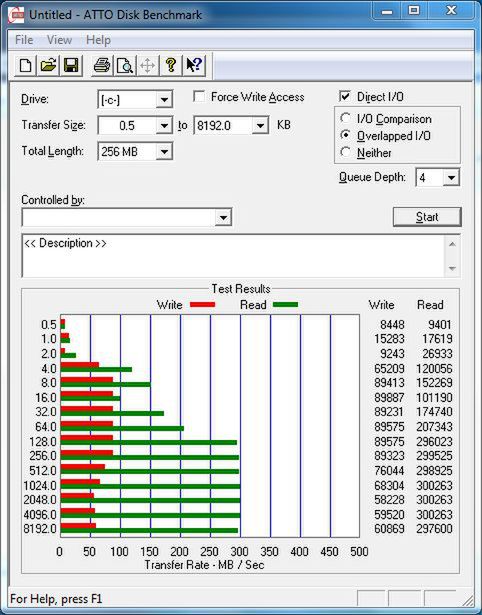
Task: Click the status bar text For Help, press F1
Action: click(56, 599)
